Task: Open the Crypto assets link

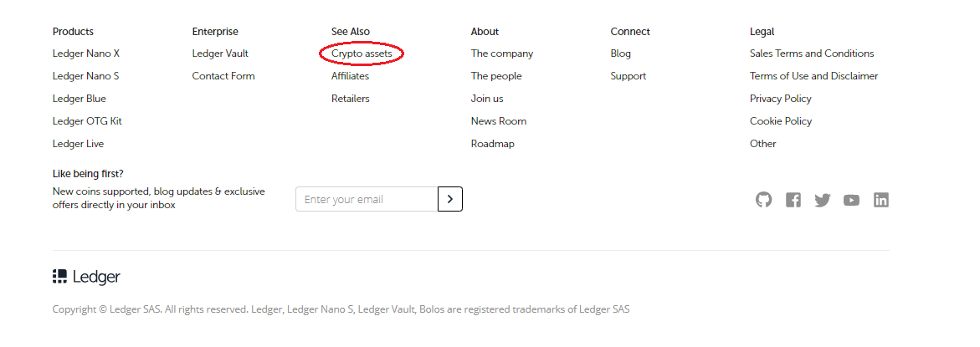Action: [362, 54]
